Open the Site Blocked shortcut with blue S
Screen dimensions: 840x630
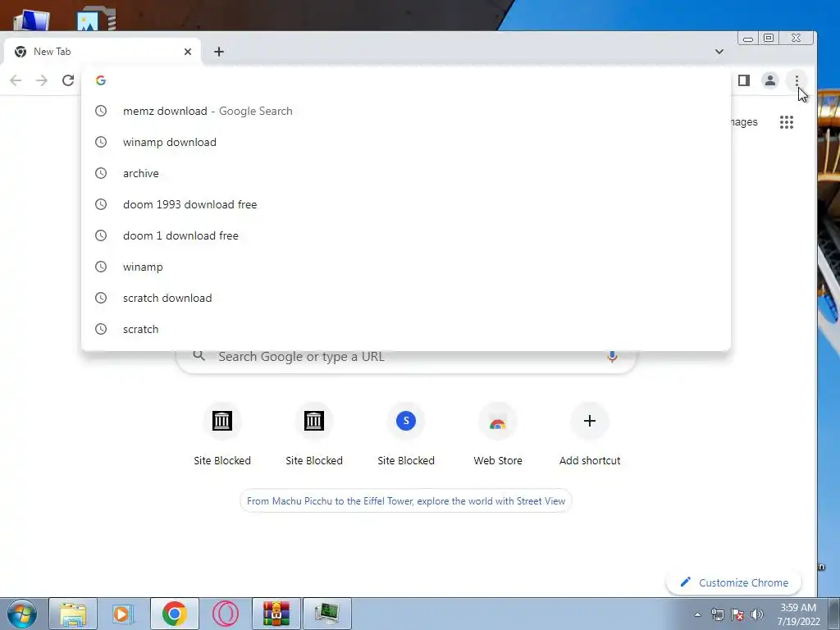(405, 434)
